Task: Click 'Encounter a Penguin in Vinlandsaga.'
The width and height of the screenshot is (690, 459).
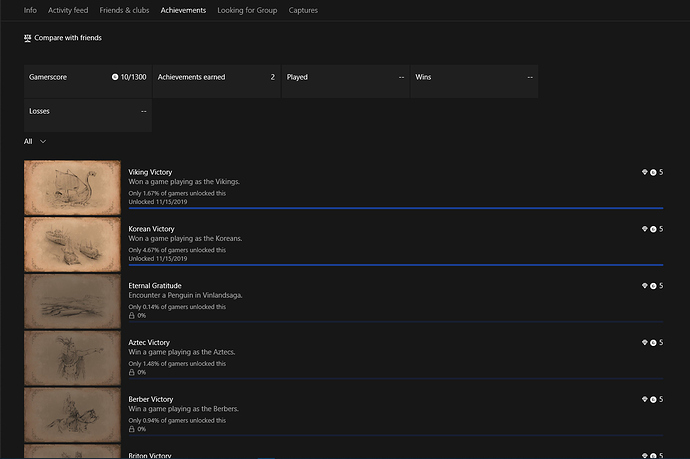Action: [185, 295]
